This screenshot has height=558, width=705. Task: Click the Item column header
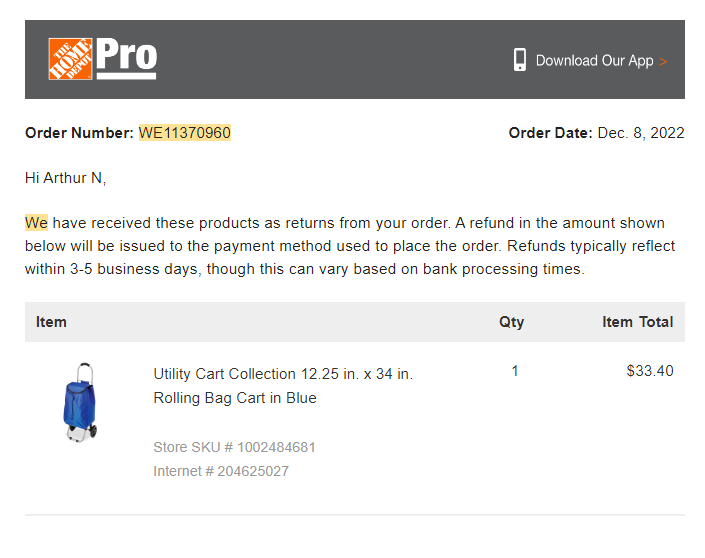[x=51, y=322]
